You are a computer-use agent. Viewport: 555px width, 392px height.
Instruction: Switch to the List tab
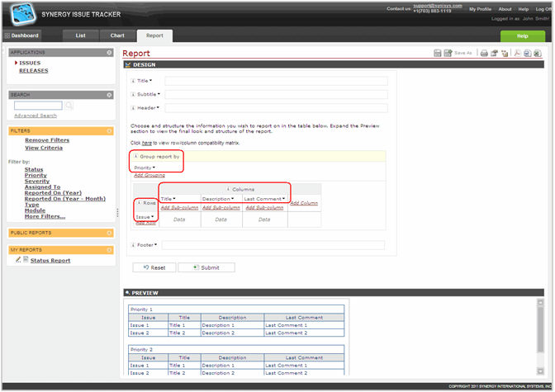tap(80, 35)
